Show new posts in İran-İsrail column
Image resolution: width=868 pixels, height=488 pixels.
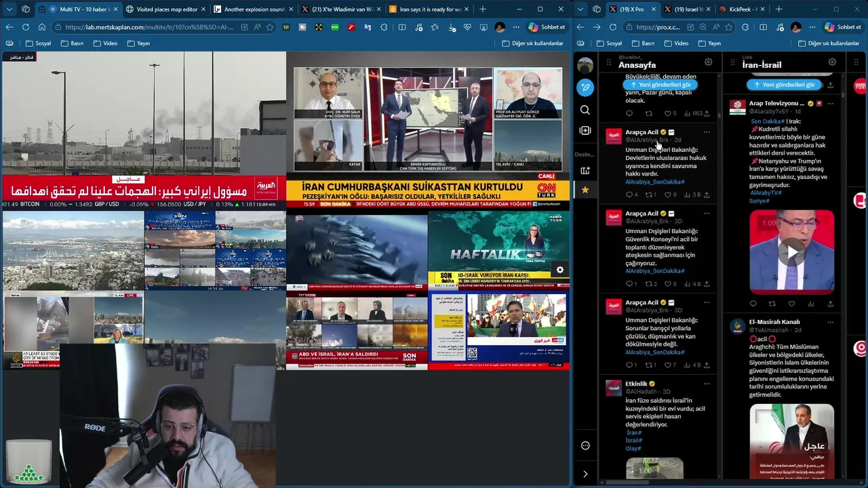tap(785, 85)
